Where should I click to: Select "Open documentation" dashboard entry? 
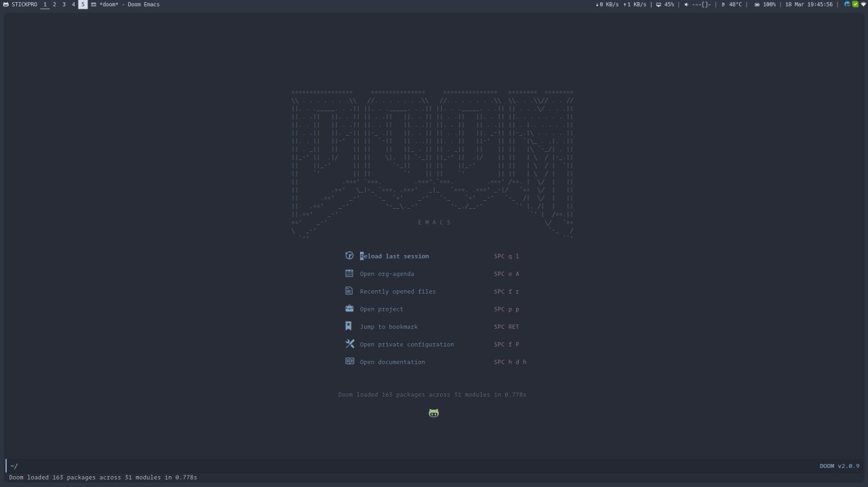[393, 362]
